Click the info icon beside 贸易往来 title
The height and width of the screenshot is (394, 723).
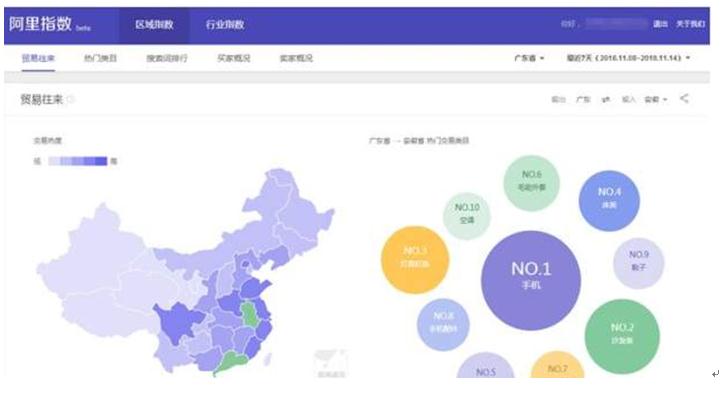click(70, 99)
